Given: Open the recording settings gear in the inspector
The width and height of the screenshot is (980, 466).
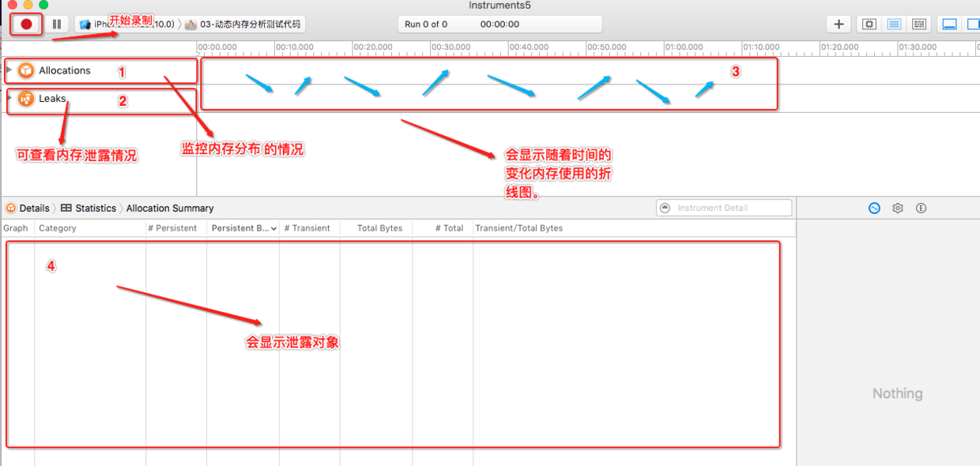Looking at the screenshot, I should point(898,207).
